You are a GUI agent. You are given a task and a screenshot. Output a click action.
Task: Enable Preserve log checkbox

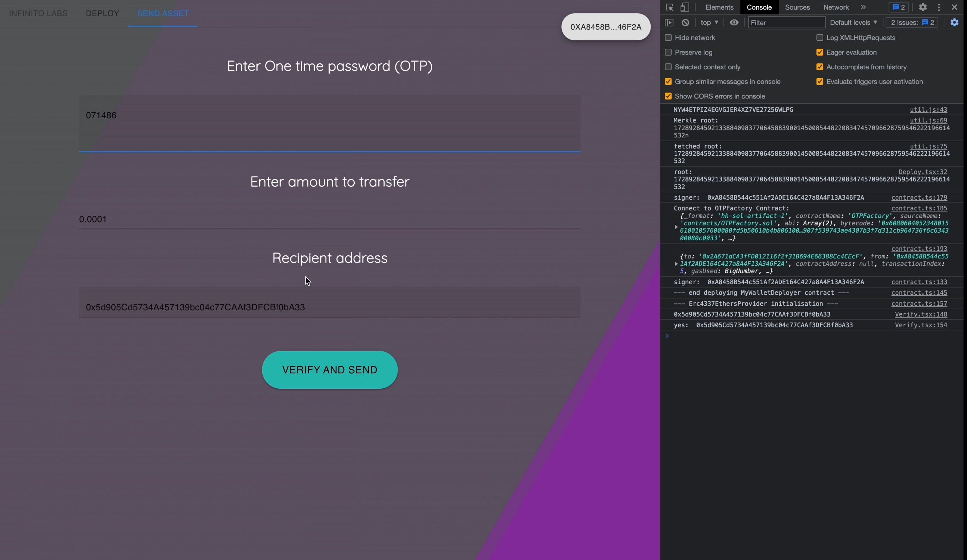click(668, 52)
